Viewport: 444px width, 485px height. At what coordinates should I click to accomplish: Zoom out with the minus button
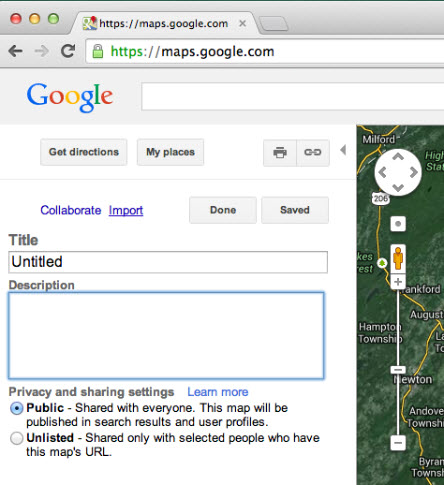click(398, 443)
